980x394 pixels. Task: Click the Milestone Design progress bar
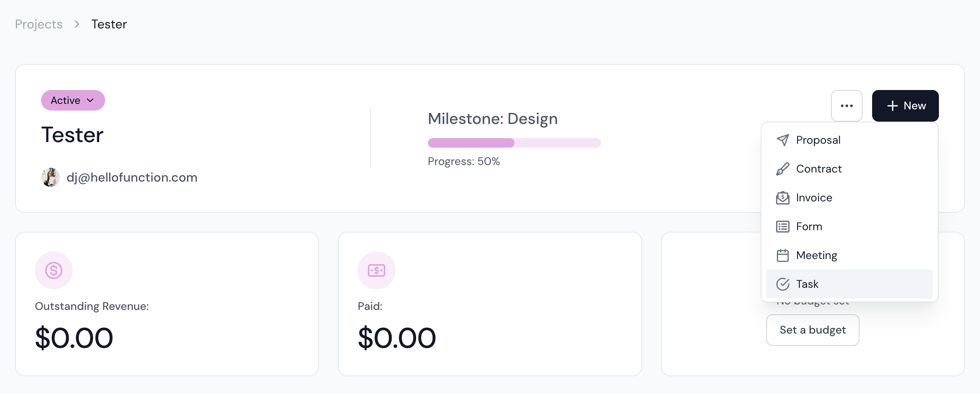(514, 143)
